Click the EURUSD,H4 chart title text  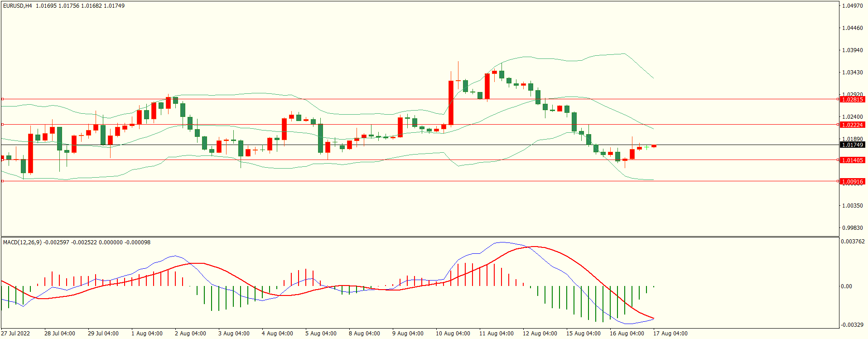(x=18, y=6)
